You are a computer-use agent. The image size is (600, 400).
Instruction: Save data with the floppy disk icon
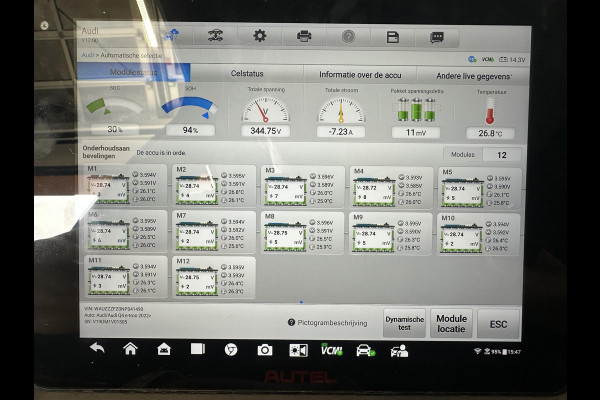tap(393, 37)
